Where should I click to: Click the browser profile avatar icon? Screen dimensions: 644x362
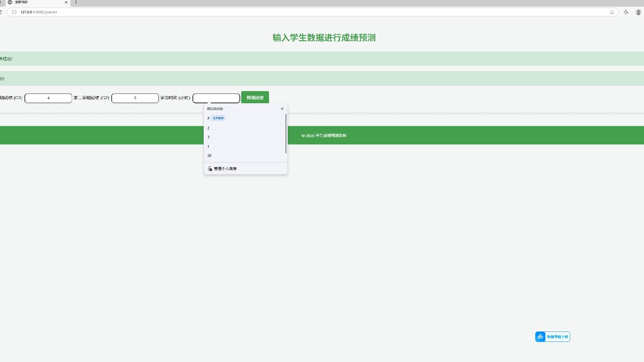click(x=638, y=12)
